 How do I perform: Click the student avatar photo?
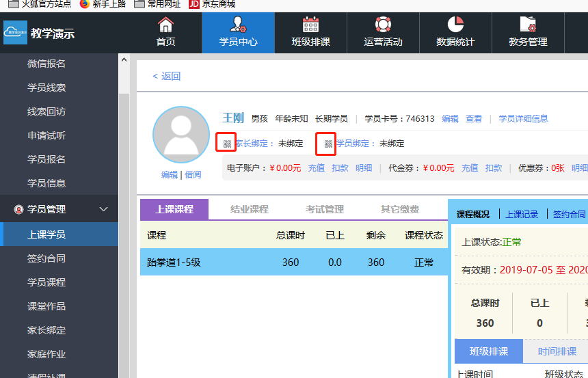(181, 135)
